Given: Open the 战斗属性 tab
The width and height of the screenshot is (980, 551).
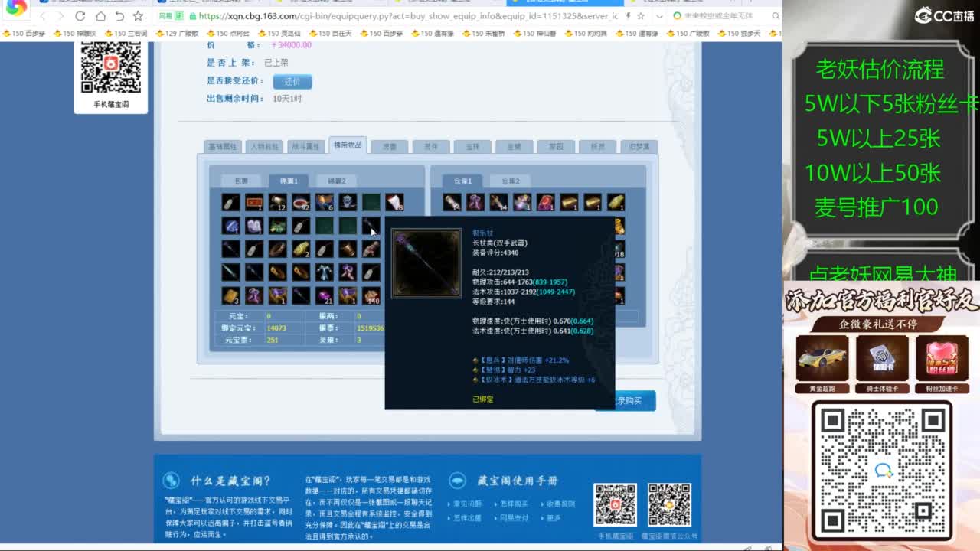Looking at the screenshot, I should click(308, 145).
